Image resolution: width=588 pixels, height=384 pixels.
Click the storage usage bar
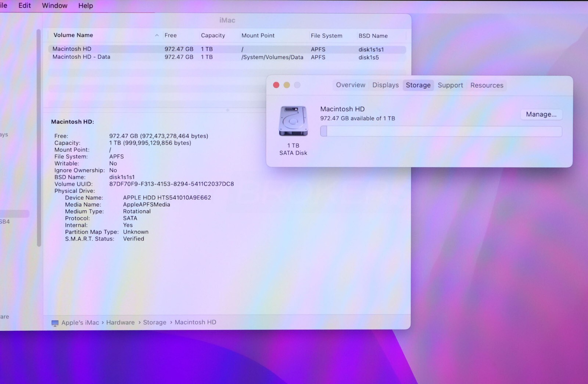click(441, 131)
